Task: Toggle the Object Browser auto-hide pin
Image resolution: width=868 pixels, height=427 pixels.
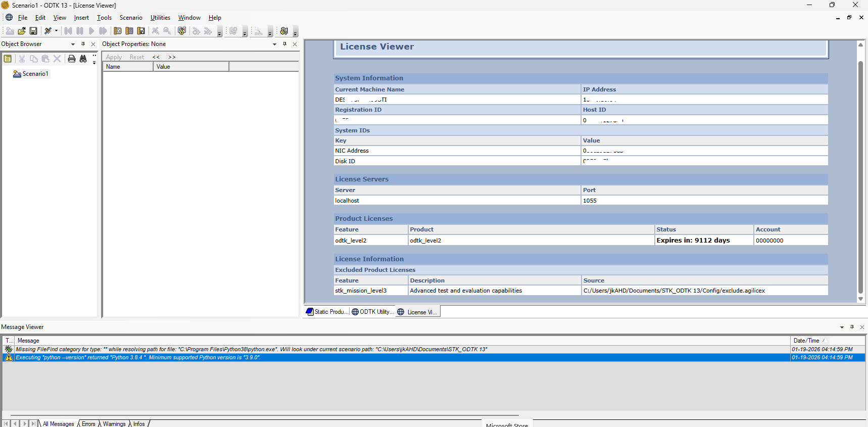Action: tap(83, 44)
